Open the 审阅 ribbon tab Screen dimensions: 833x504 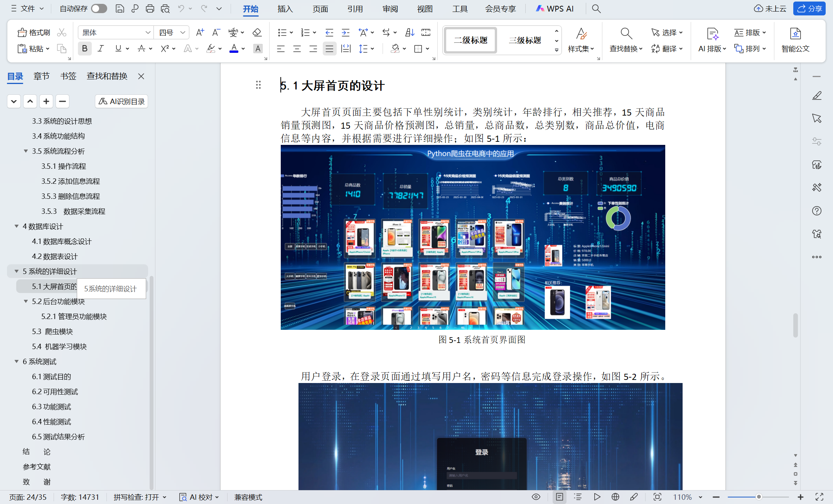390,8
